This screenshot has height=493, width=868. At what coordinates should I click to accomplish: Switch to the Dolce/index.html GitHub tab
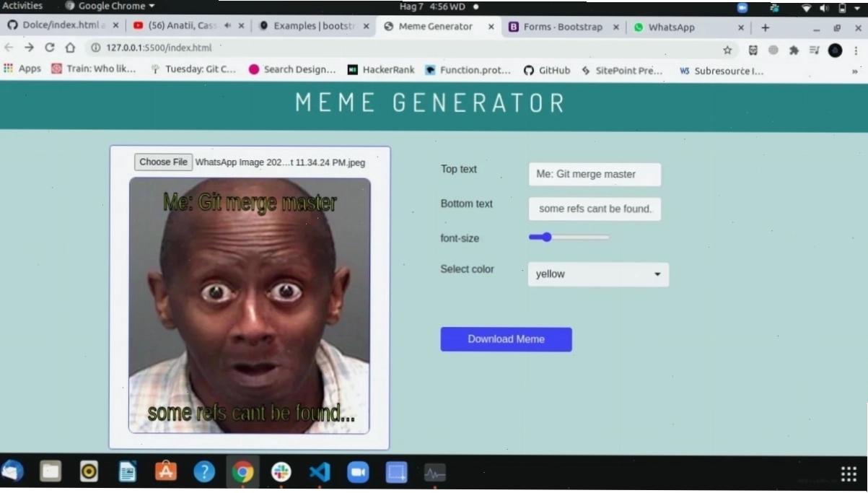(56, 26)
